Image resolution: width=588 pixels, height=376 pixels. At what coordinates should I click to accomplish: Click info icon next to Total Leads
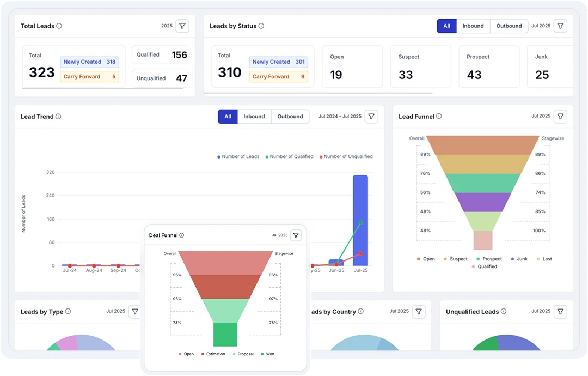tap(59, 26)
